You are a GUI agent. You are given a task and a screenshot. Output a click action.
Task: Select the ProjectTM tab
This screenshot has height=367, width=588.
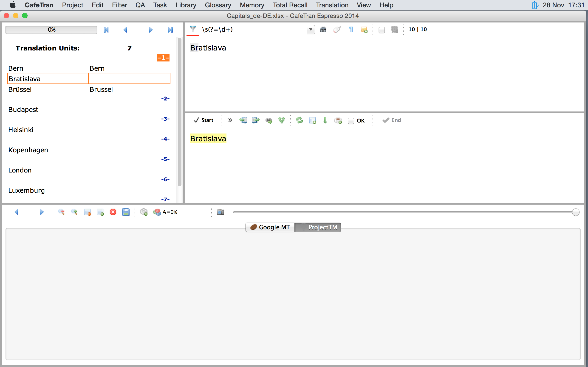[x=318, y=227]
